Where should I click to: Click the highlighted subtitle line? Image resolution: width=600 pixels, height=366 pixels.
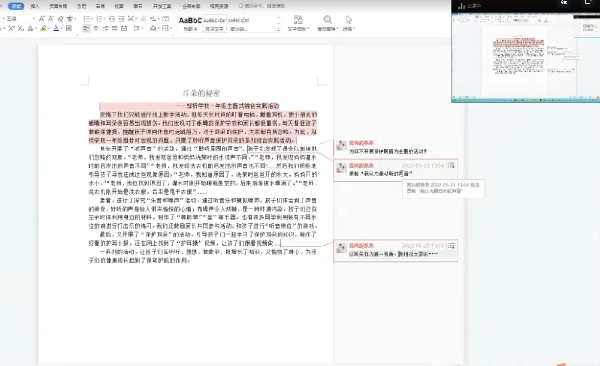pyautogui.click(x=228, y=106)
